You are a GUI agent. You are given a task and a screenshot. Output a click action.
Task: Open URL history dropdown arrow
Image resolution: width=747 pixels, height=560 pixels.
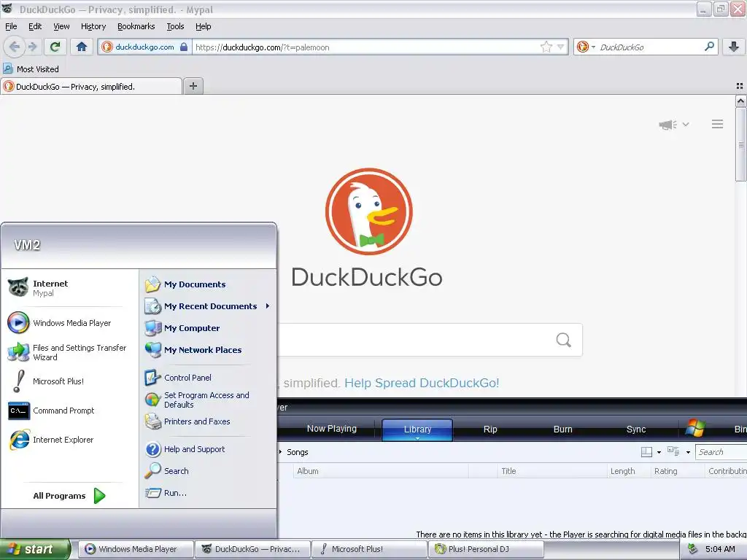click(561, 47)
